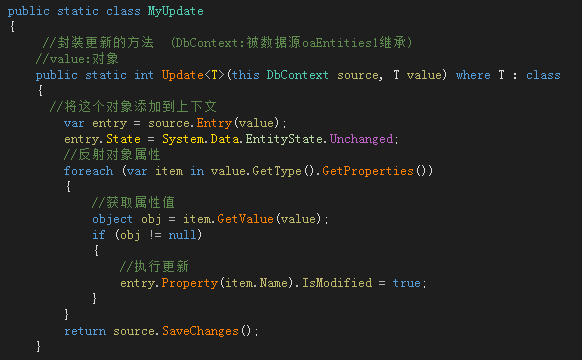
Task: Click the item.Name argument
Action: (256, 283)
